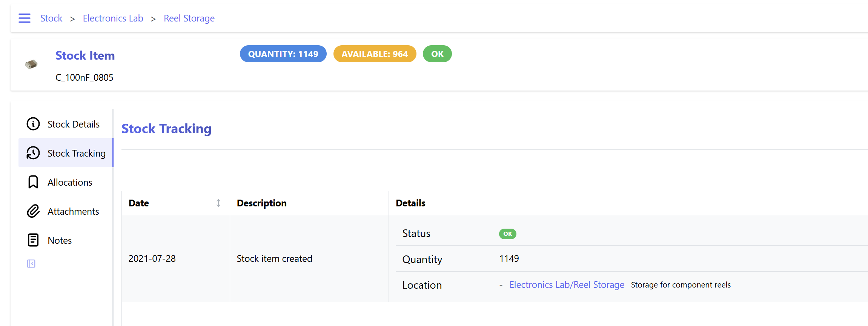868x326 pixels.
Task: Click the Allocations bookmark icon
Action: (x=33, y=182)
